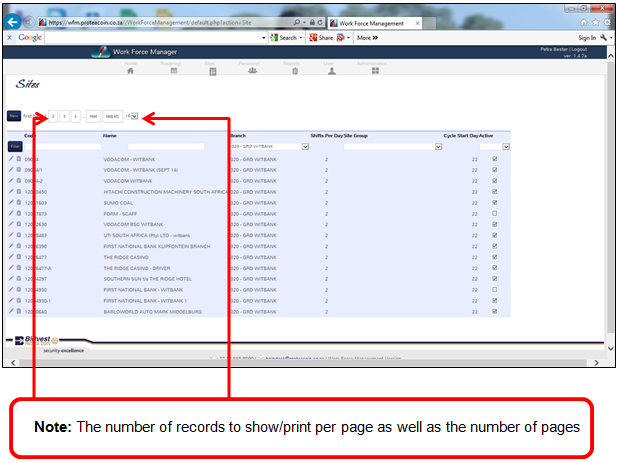This screenshot has height=463, width=618.
Task: Open the Rostering calendar icon
Action: point(174,71)
